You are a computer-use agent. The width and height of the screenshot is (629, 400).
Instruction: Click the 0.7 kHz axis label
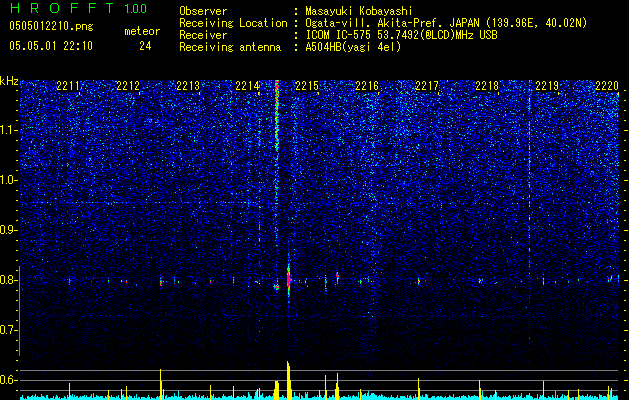coord(9,330)
